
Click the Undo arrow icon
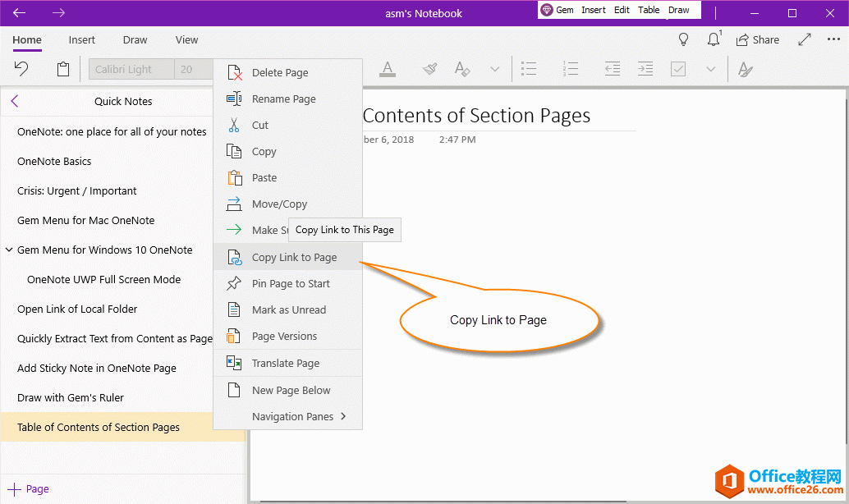(x=22, y=69)
